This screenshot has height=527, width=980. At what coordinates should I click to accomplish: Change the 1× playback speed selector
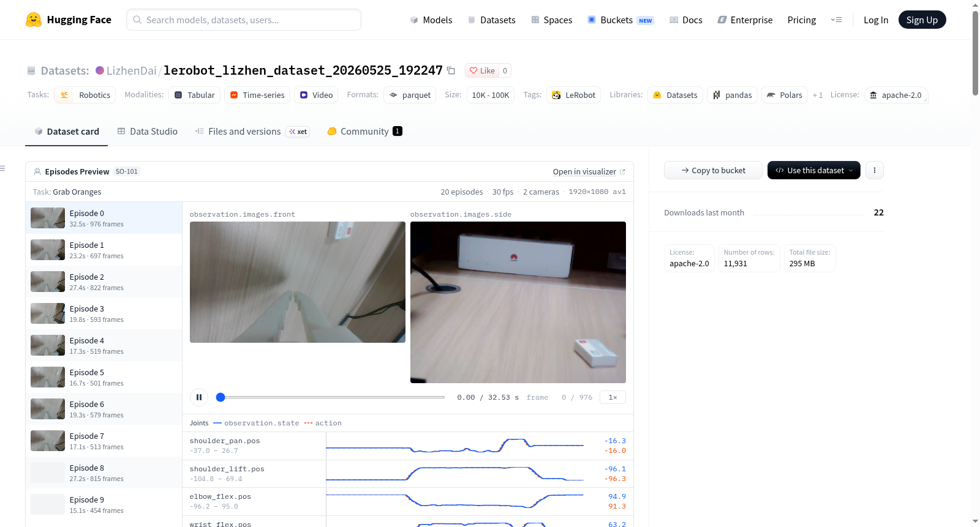[612, 397]
